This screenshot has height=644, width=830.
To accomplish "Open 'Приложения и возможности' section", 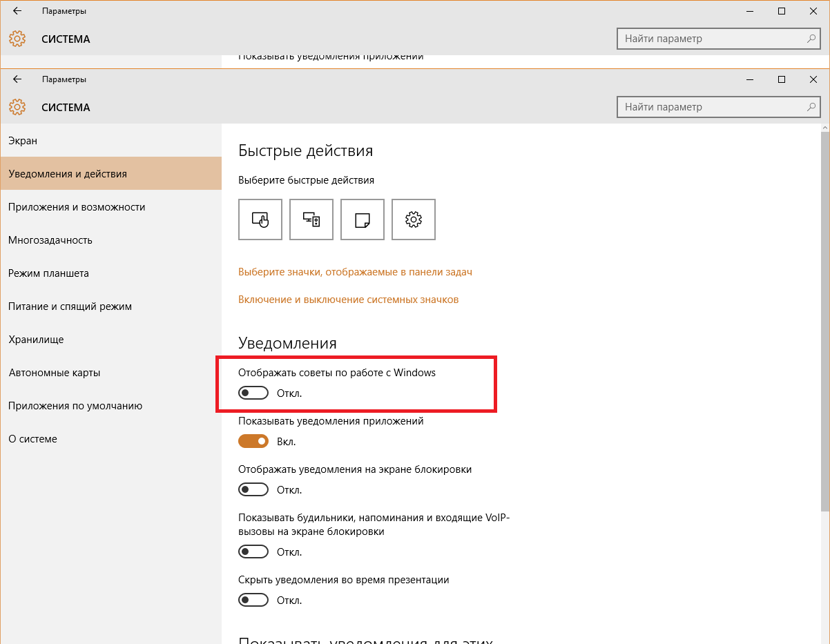I will click(77, 207).
